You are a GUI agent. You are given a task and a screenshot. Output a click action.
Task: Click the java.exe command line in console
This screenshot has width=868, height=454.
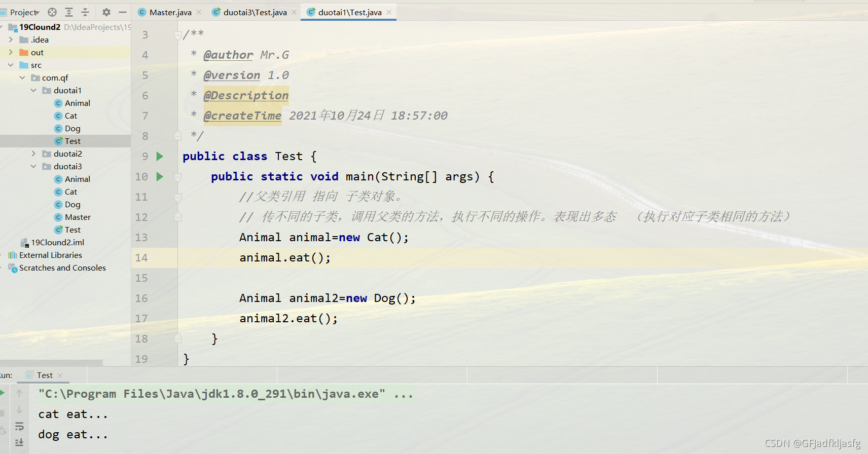(x=226, y=394)
